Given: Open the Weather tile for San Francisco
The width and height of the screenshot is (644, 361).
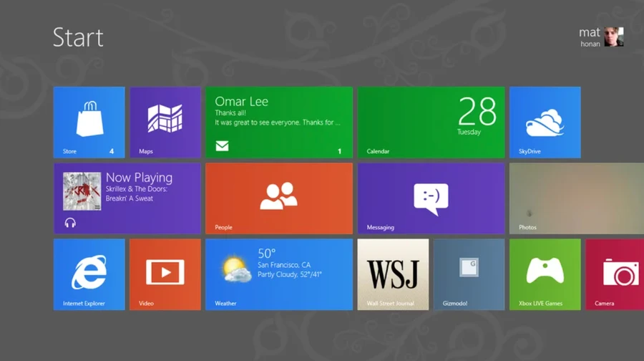Looking at the screenshot, I should (x=279, y=274).
